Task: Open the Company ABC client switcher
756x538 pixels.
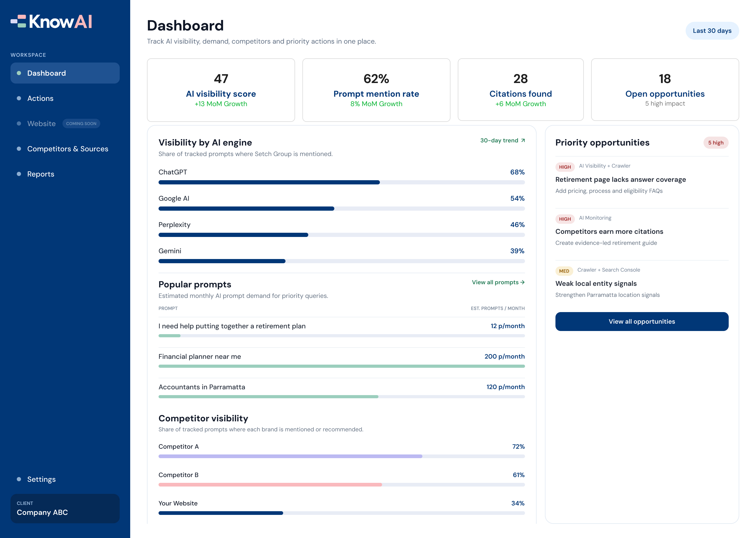Action: pos(65,508)
